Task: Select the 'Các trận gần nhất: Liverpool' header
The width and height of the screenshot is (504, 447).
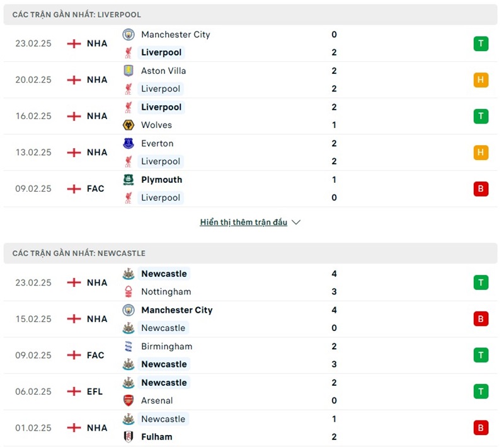Action: pyautogui.click(x=77, y=15)
